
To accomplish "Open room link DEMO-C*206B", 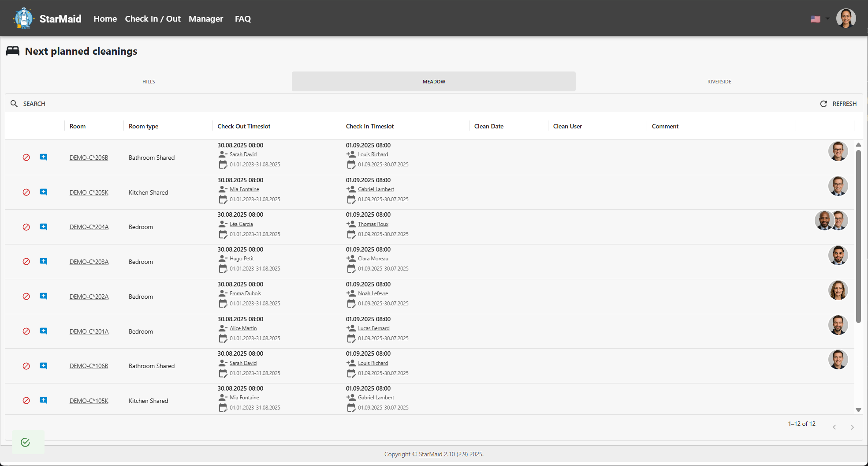I will (89, 158).
